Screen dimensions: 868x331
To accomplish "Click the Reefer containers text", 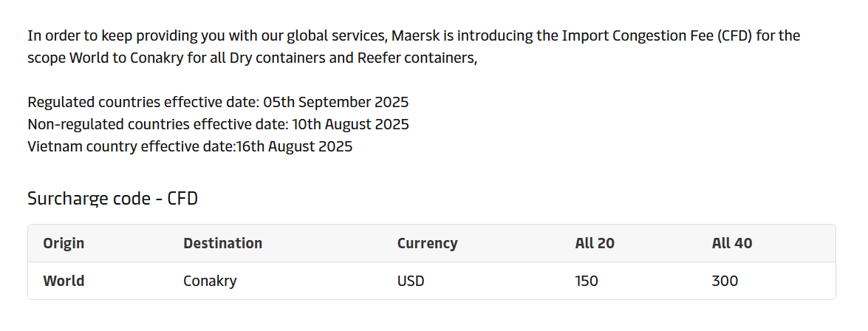I will point(417,58).
